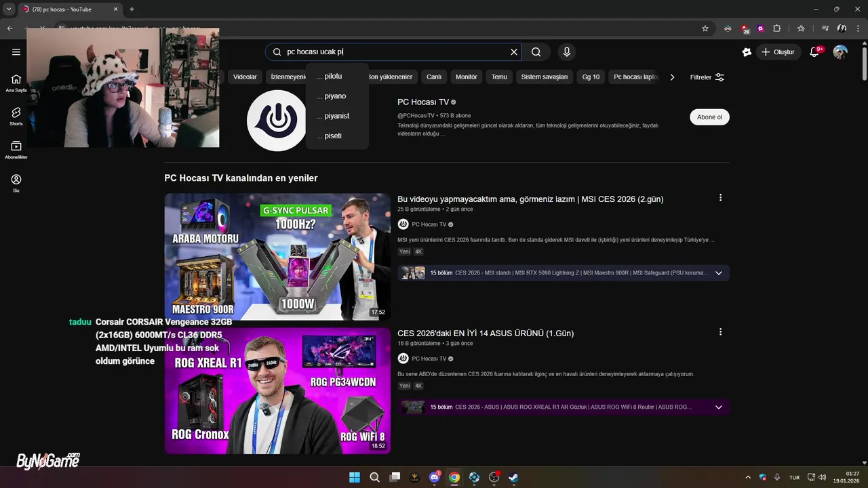Open the G-SYNC PULSAR video thumbnail
The width and height of the screenshot is (868, 488).
[x=277, y=257]
